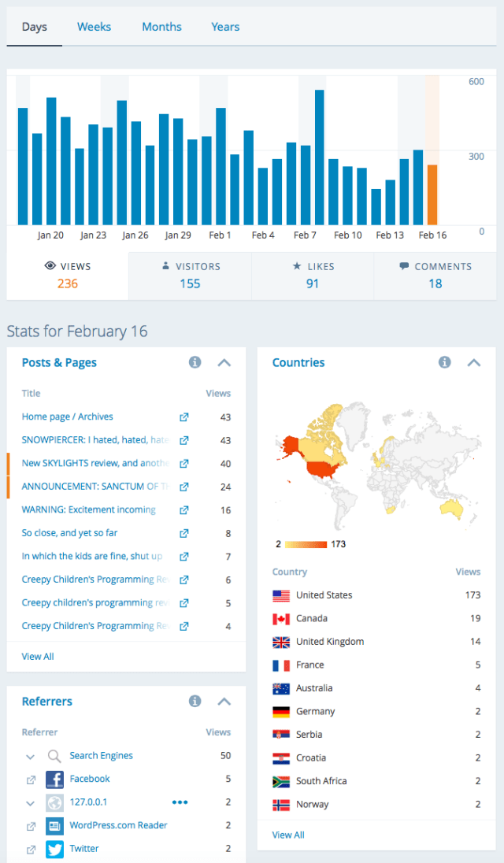Open external link icon for the 5-view Creepy children's post
The image size is (504, 863).
point(184,603)
